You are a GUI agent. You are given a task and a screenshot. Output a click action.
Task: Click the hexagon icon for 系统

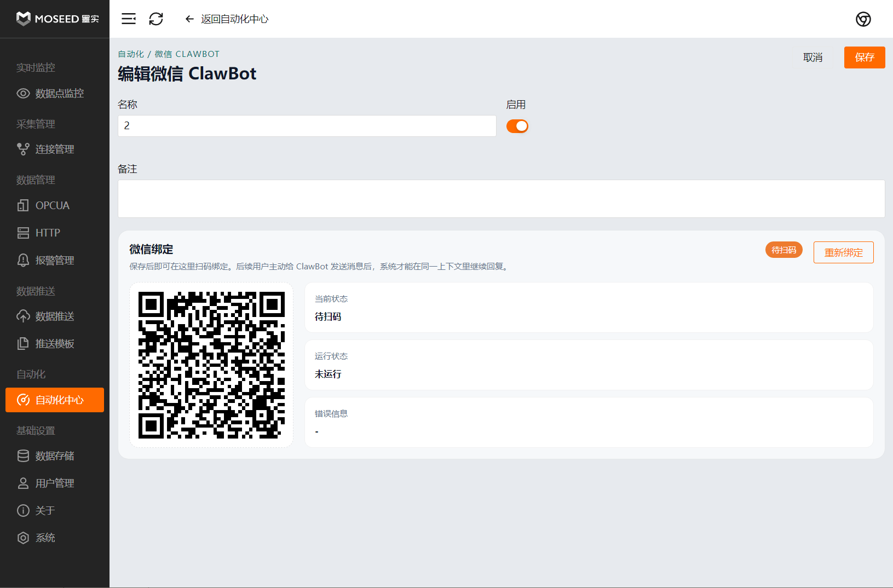(23, 538)
